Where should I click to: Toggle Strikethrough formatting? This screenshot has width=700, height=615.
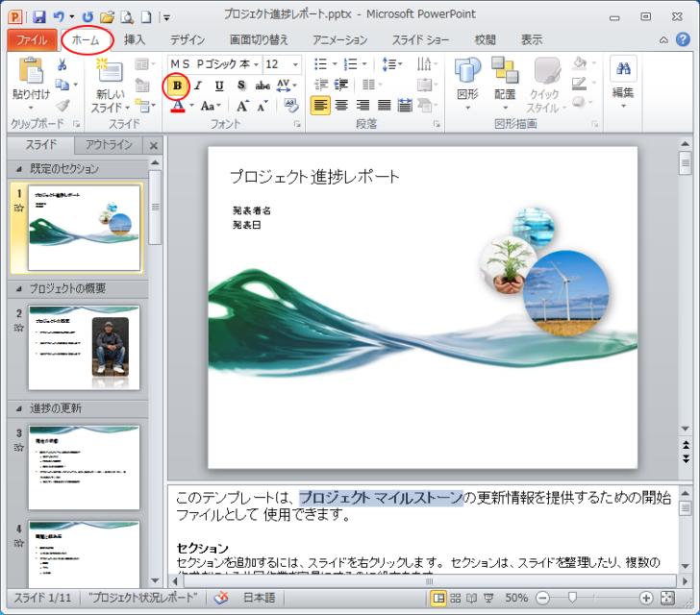(x=262, y=86)
